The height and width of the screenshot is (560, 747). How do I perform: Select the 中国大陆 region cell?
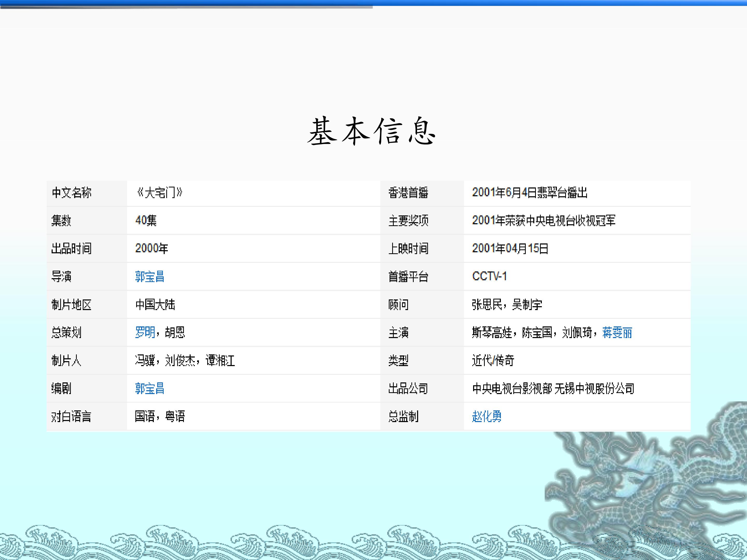point(155,304)
